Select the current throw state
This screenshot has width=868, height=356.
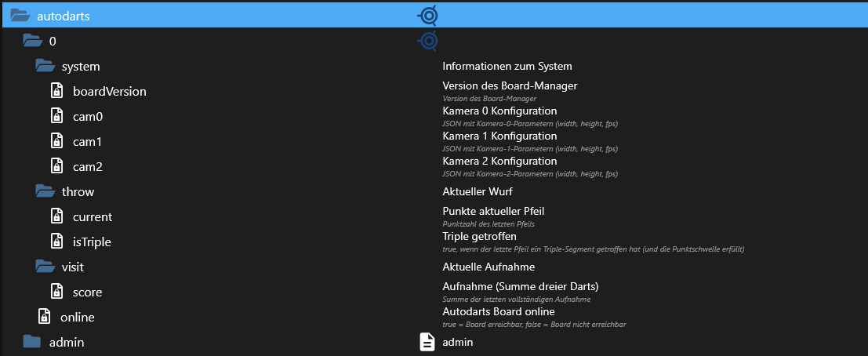(x=93, y=217)
